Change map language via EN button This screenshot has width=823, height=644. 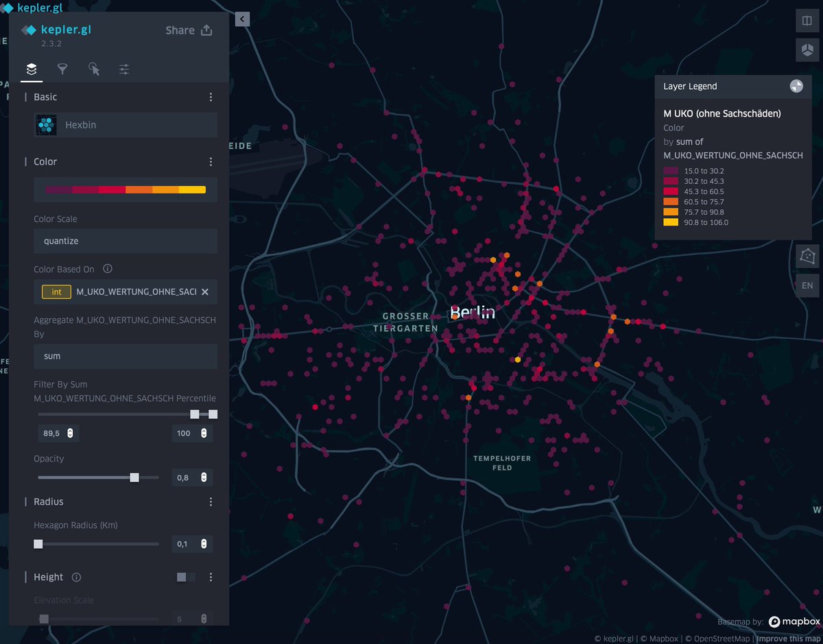click(807, 285)
